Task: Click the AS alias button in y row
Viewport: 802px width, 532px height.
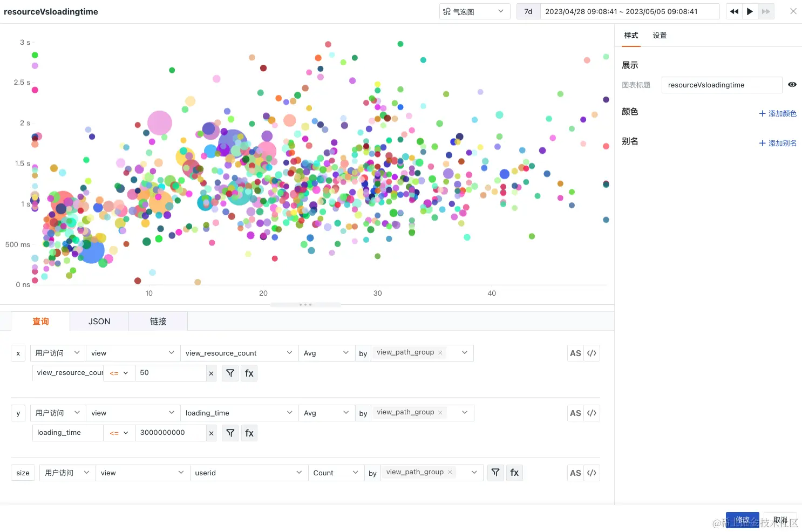Action: (x=575, y=413)
